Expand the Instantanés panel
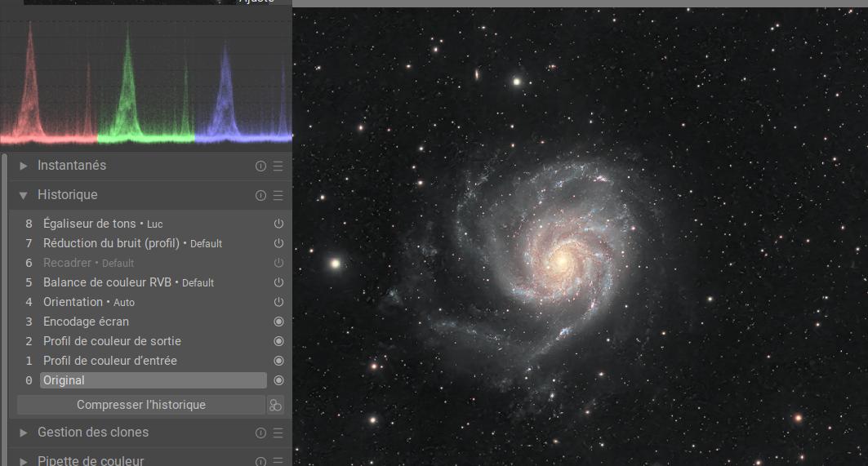Viewport: 868px width, 466px height. 23,166
